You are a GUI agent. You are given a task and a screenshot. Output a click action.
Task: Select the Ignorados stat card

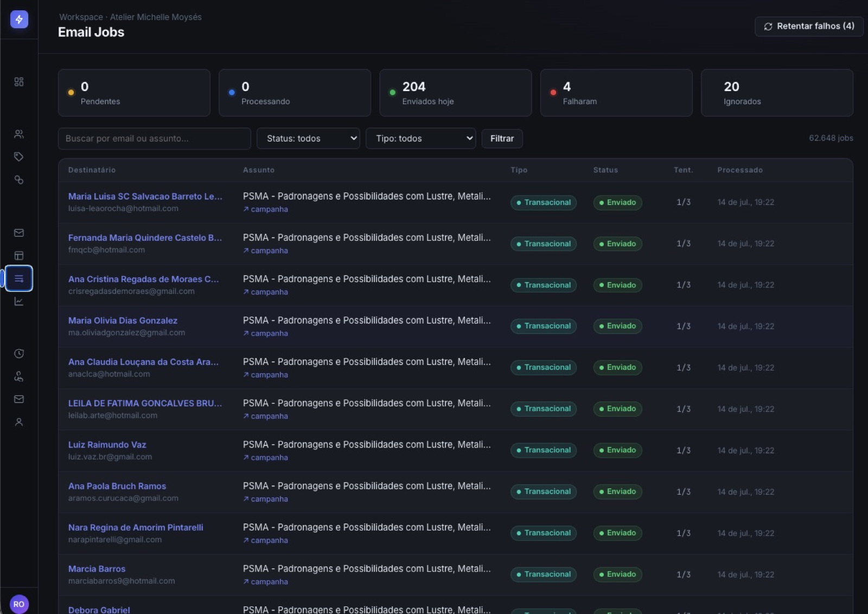coord(777,93)
